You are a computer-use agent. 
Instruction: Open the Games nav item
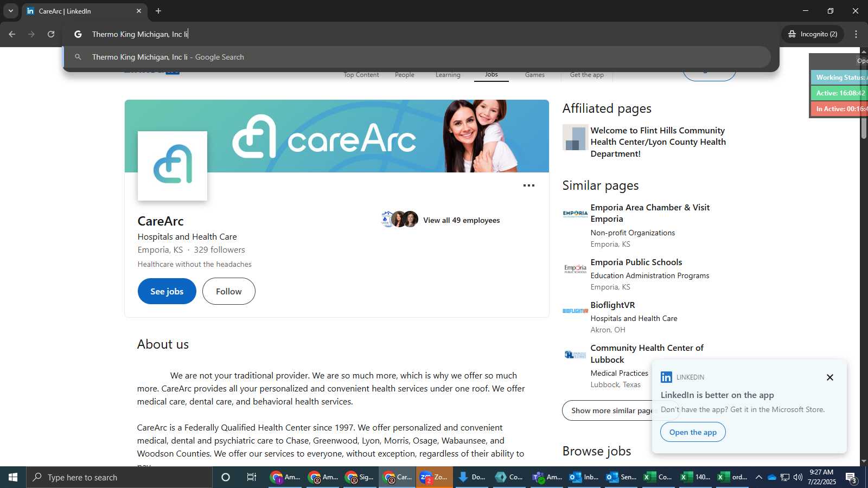point(535,75)
